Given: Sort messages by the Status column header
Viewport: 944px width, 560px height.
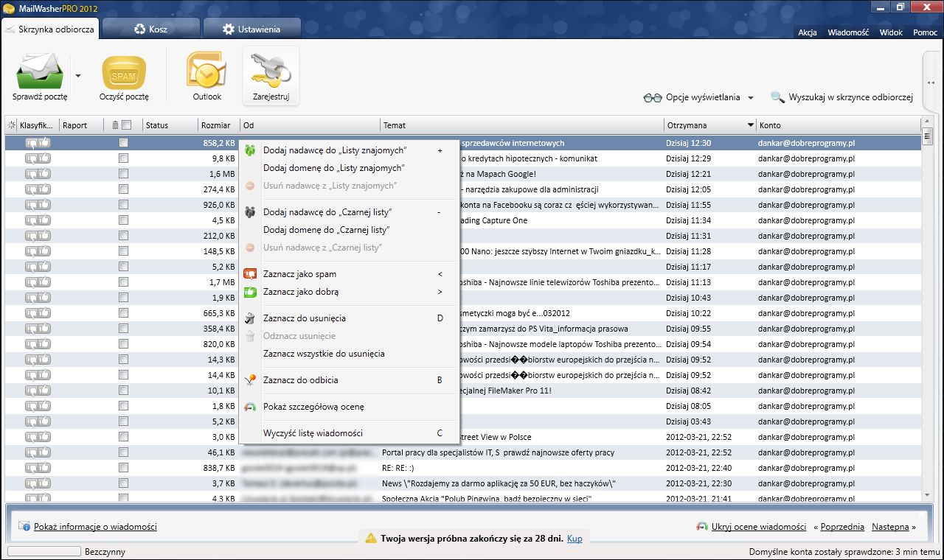Looking at the screenshot, I should [x=170, y=125].
